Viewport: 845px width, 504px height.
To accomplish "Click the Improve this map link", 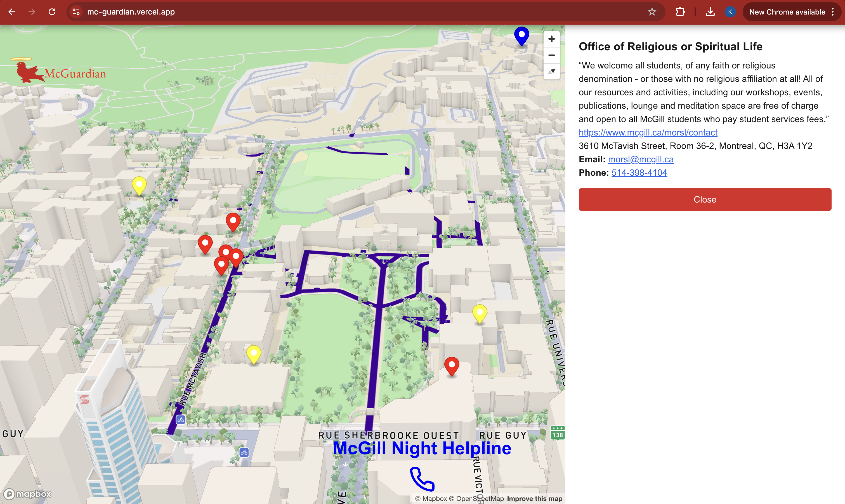I will (534, 498).
